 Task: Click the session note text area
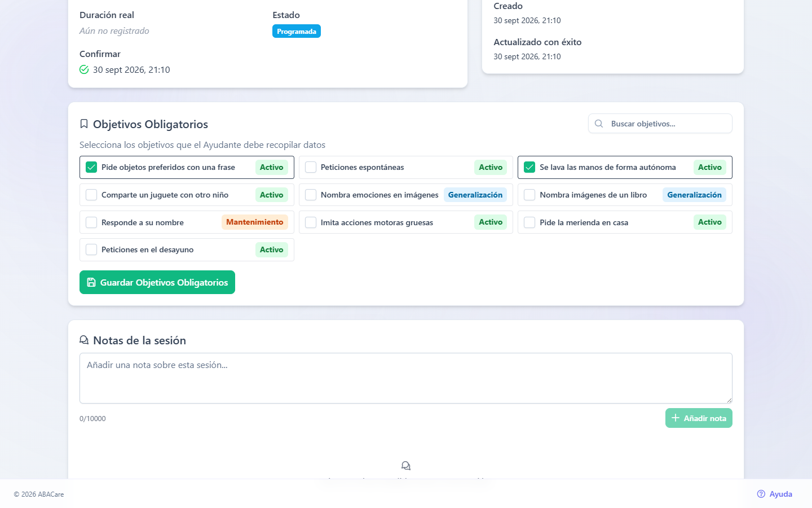tap(406, 378)
